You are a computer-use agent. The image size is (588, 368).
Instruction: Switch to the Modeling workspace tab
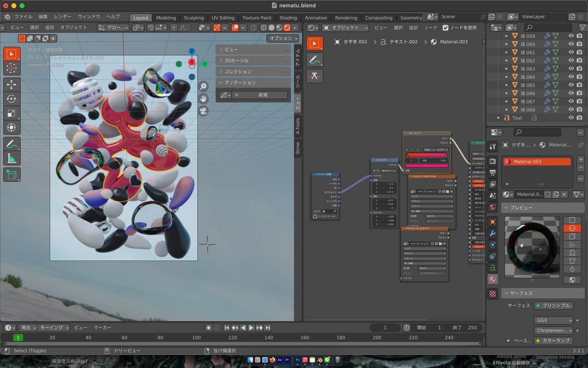(166, 18)
